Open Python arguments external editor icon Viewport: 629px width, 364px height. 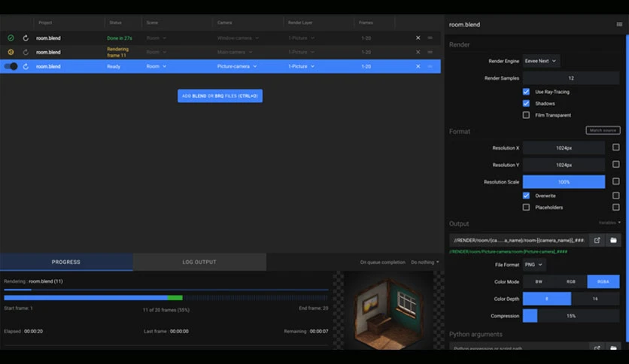pyautogui.click(x=597, y=347)
